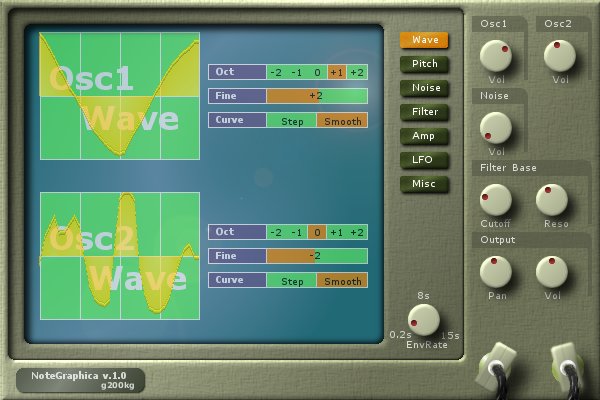Set Osc2 Curve to Smooth
Screen dimensions: 600x400
click(342, 281)
